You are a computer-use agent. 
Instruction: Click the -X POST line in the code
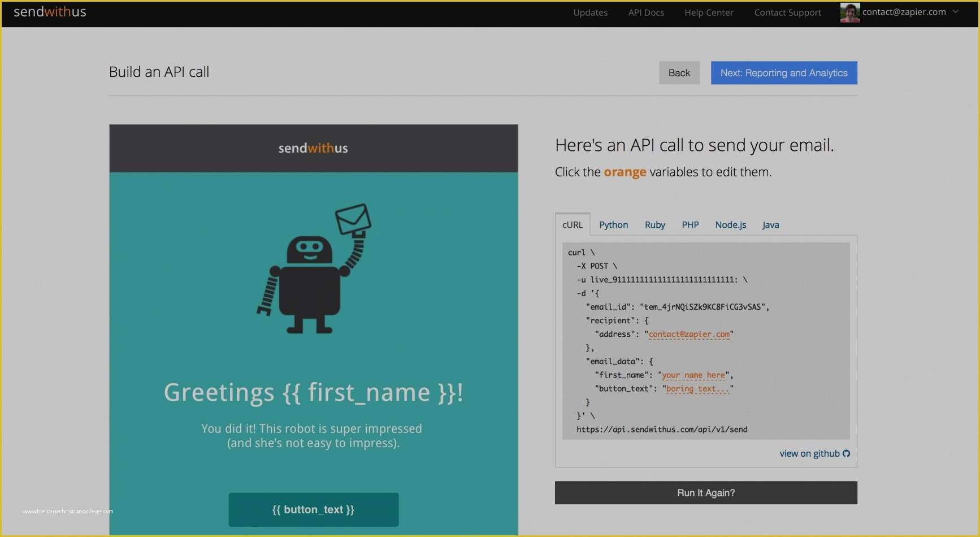597,266
